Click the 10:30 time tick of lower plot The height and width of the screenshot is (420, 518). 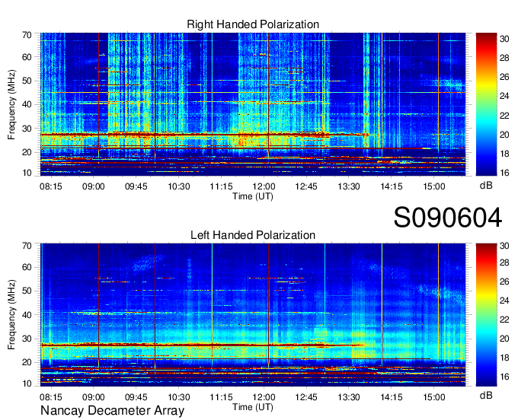tap(179, 397)
